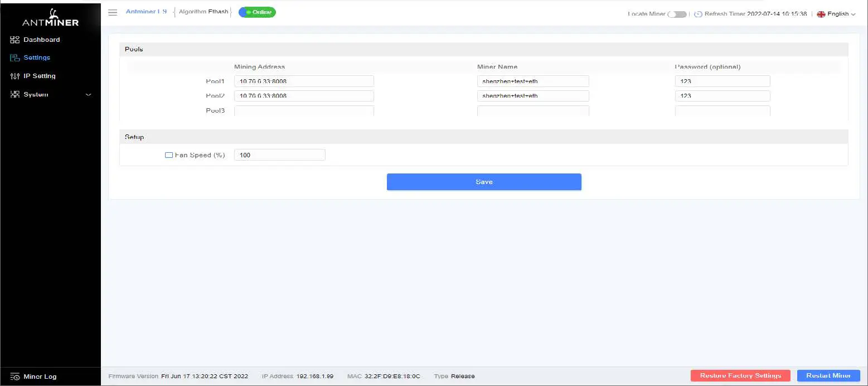Enable the Fan Speed checkbox
Viewport: 868px width, 386px height.
[x=168, y=155]
